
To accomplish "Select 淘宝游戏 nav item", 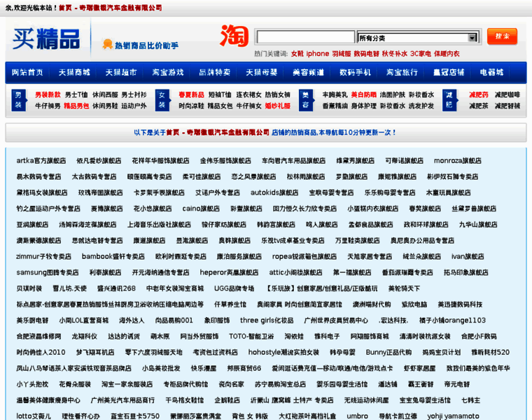I will pyautogui.click(x=168, y=72).
